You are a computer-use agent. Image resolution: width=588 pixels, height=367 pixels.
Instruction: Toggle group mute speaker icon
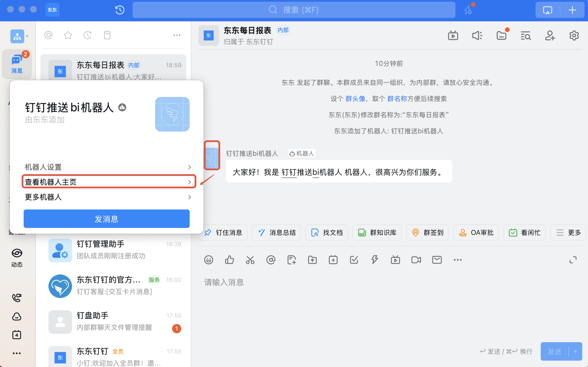477,35
